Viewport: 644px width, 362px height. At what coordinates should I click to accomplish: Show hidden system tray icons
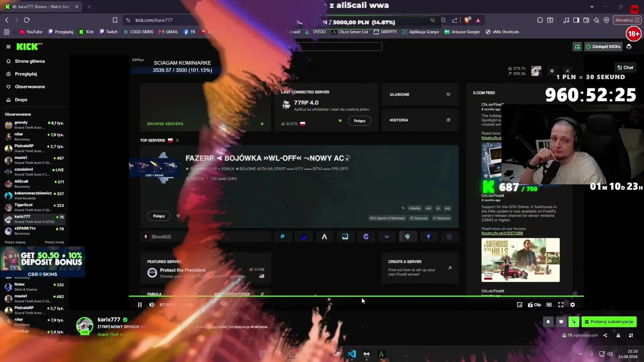[x=580, y=354]
